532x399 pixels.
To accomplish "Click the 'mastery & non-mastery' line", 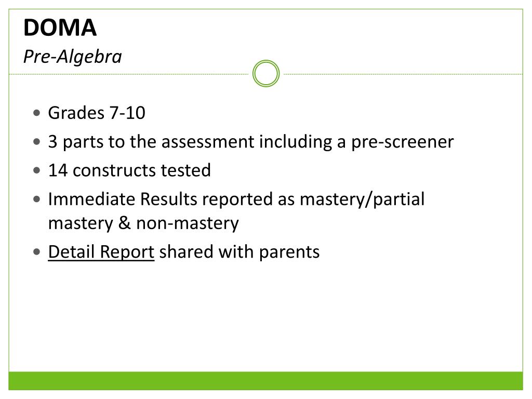I will 143,223.
